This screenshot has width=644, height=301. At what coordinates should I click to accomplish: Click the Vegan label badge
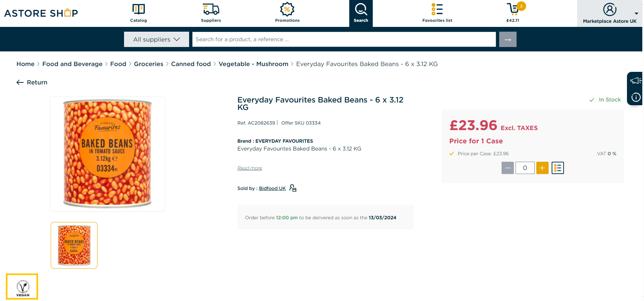click(x=22, y=287)
